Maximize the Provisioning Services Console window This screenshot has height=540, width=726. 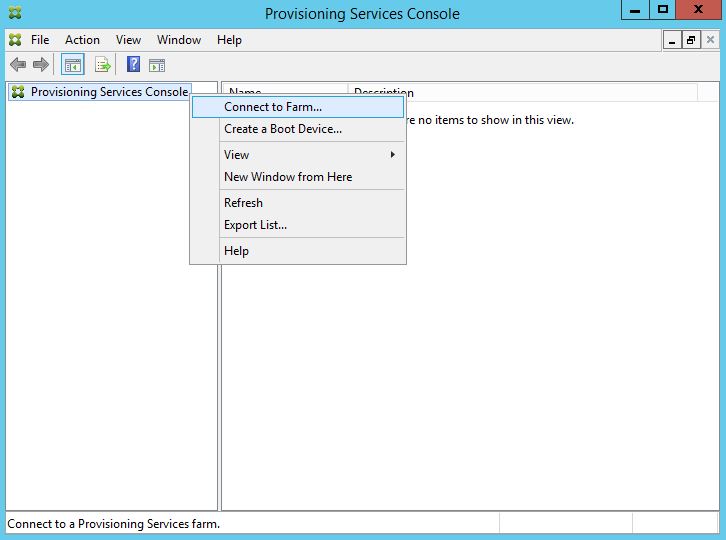click(663, 10)
